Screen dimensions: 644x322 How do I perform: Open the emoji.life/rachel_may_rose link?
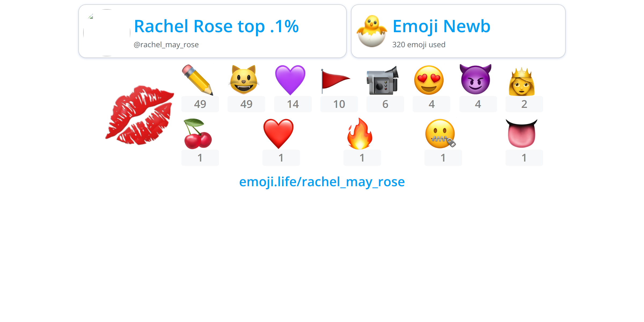322,182
